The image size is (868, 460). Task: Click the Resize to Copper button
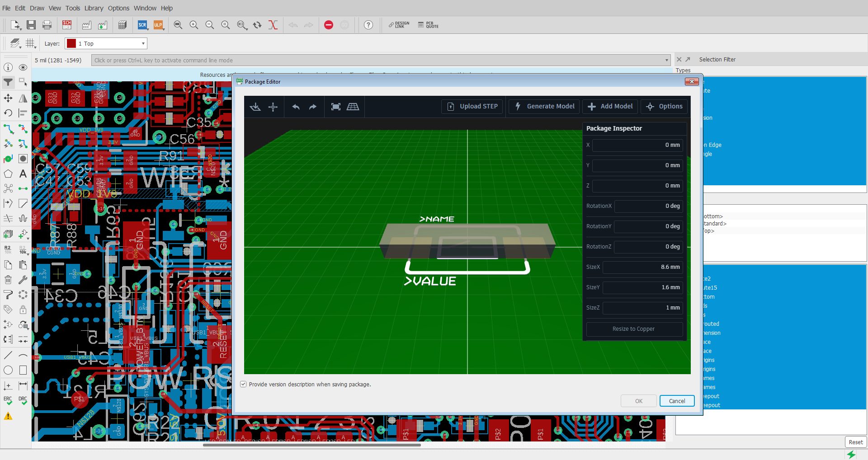click(634, 329)
